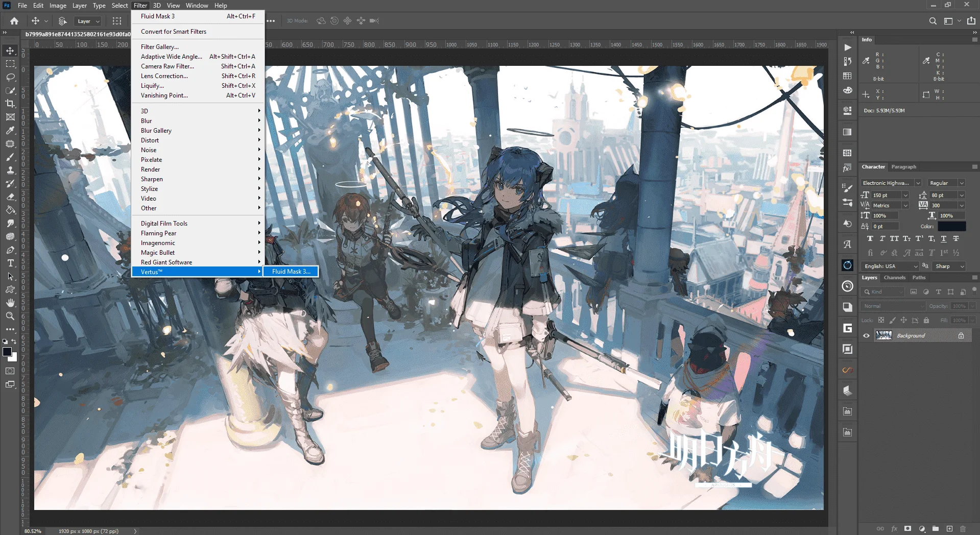Select the Clone Stamp tool

10,170
